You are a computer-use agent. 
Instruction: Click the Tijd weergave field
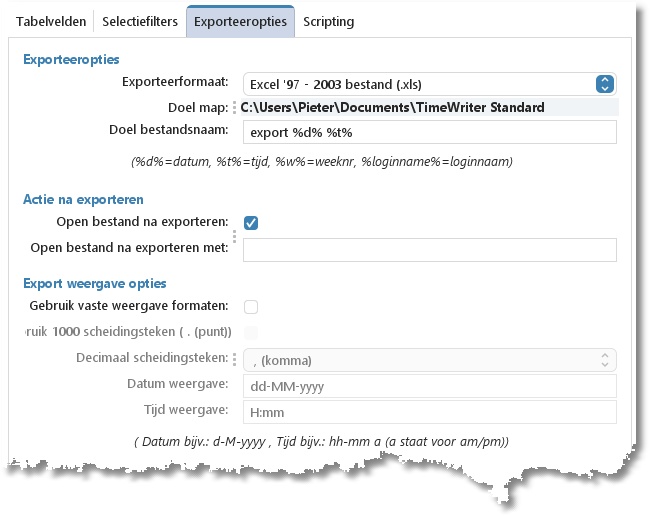click(x=429, y=412)
